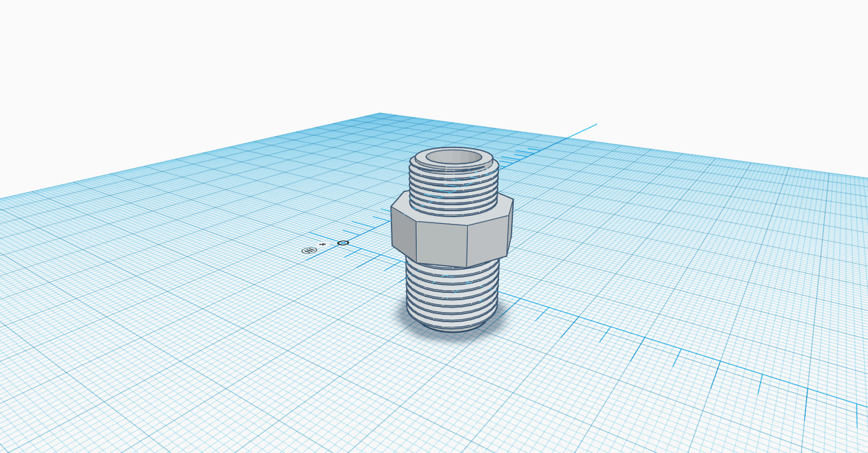Click the ruler handle icon with three lines

click(309, 250)
